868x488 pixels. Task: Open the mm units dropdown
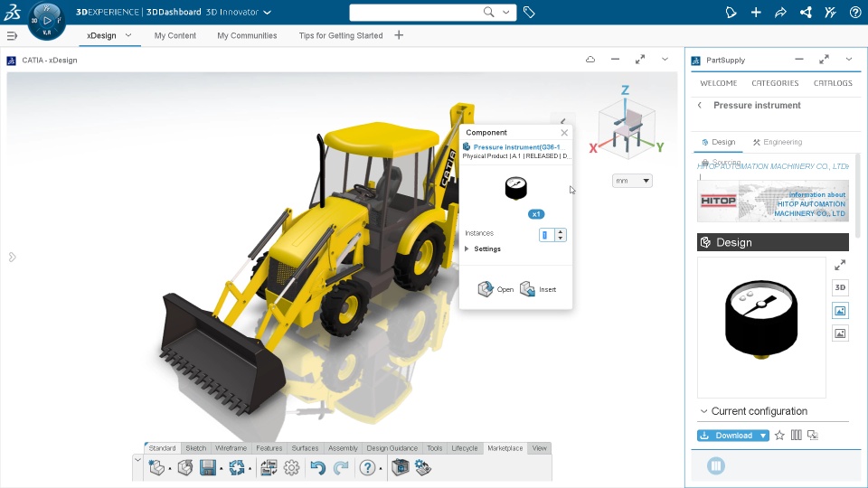point(632,181)
